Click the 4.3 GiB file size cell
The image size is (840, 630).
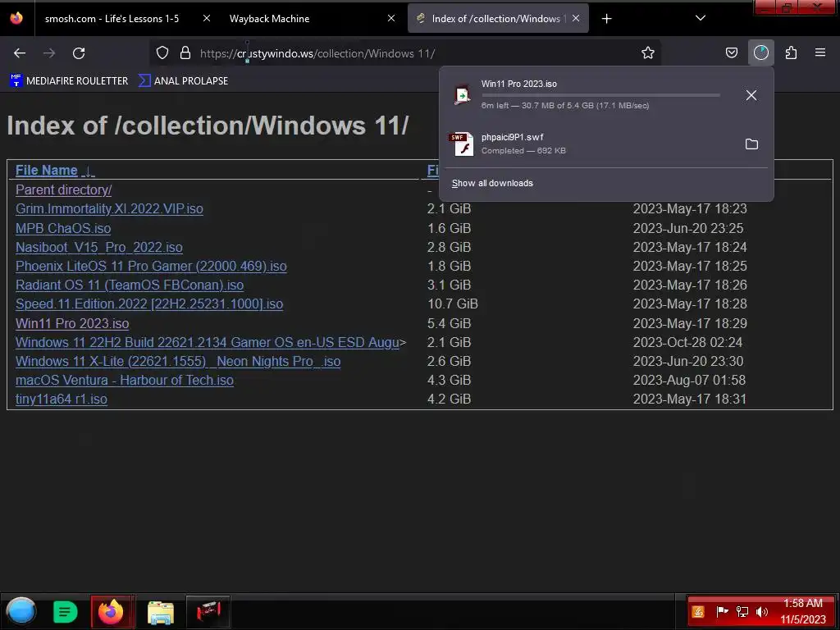(449, 380)
